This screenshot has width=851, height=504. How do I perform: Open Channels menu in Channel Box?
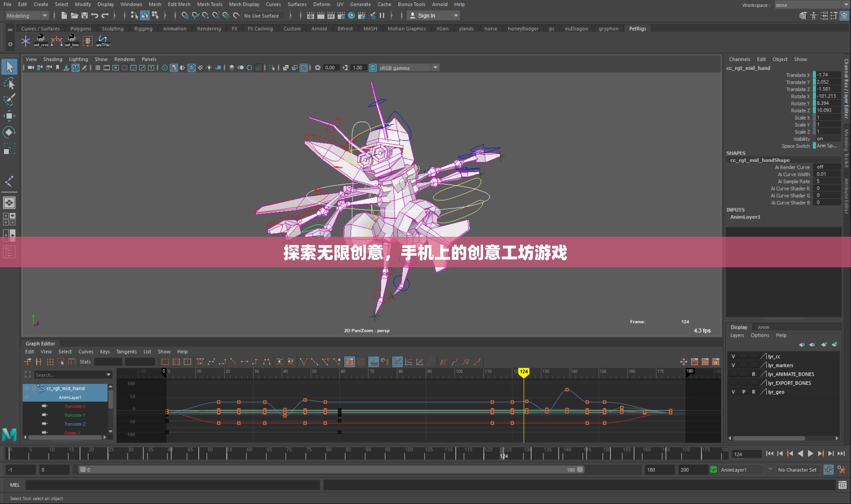(739, 59)
